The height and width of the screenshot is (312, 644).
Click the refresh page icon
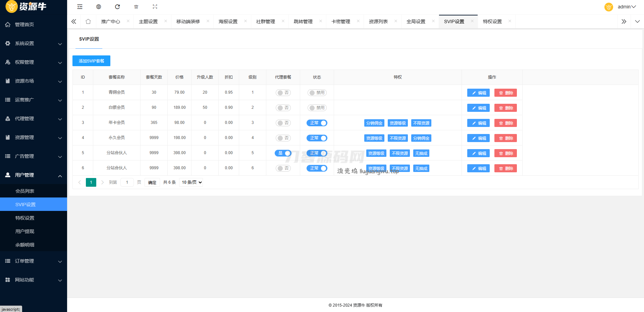point(117,7)
